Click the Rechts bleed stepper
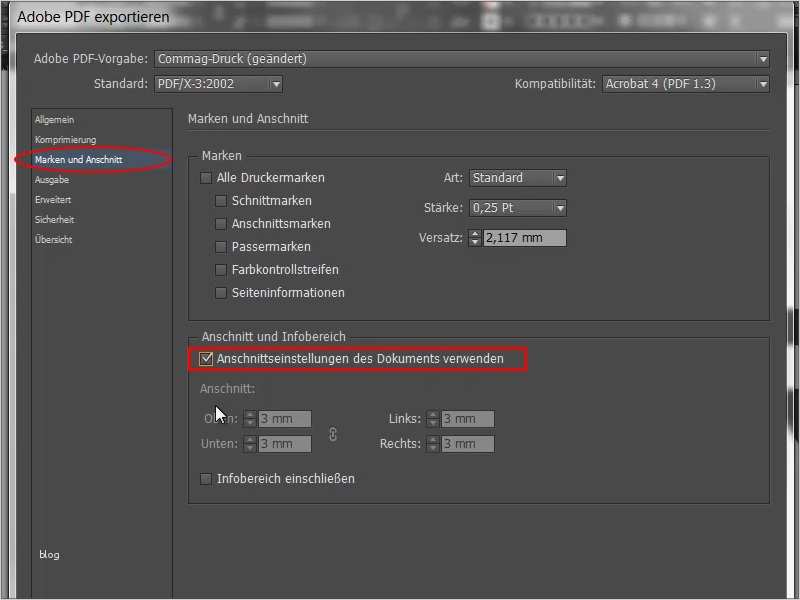The image size is (800, 600). [433, 444]
